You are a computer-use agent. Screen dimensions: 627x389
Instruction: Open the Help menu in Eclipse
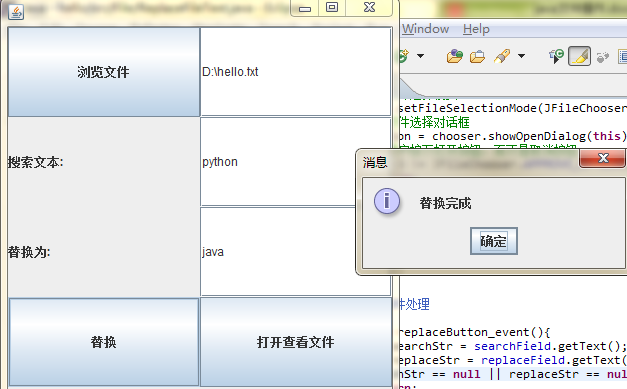click(x=476, y=29)
